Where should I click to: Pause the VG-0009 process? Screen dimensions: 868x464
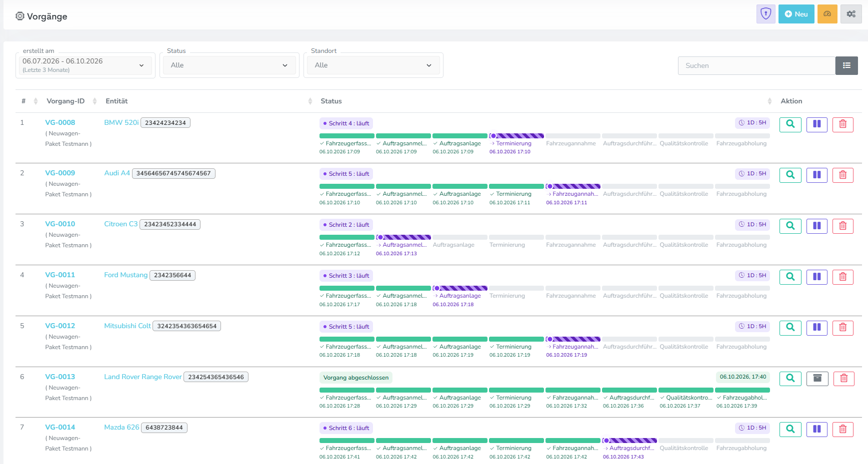coord(817,175)
